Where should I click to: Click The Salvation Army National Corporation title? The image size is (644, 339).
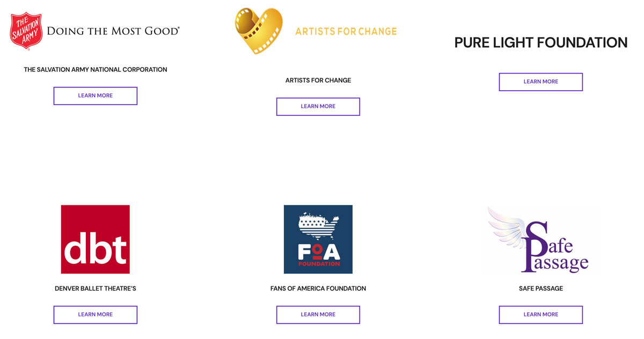tap(96, 70)
